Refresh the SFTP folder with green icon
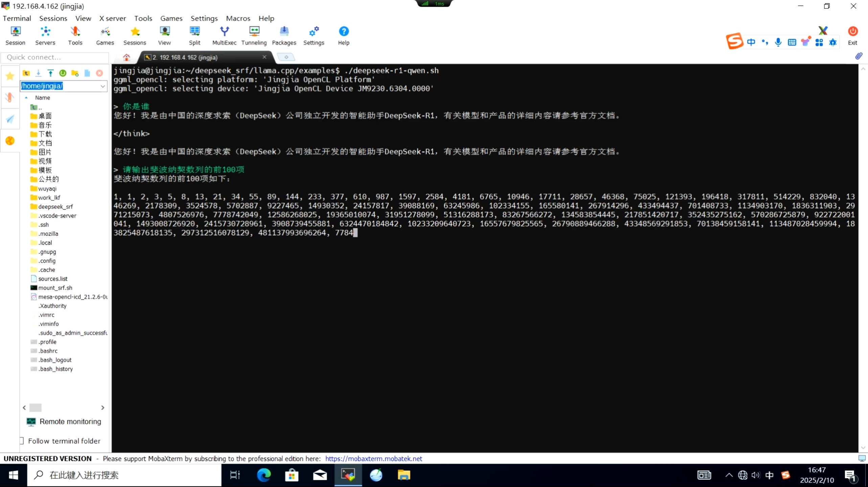Image resolution: width=868 pixels, height=487 pixels. 63,73
